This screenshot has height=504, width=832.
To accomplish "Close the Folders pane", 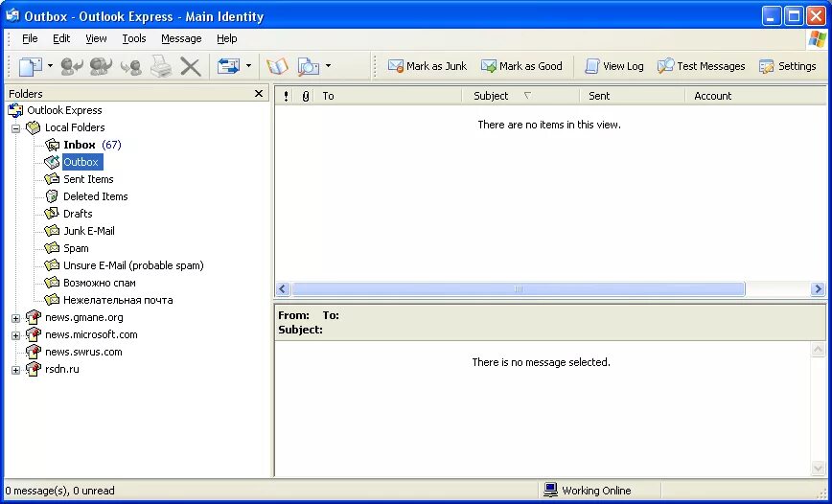I will pos(259,93).
